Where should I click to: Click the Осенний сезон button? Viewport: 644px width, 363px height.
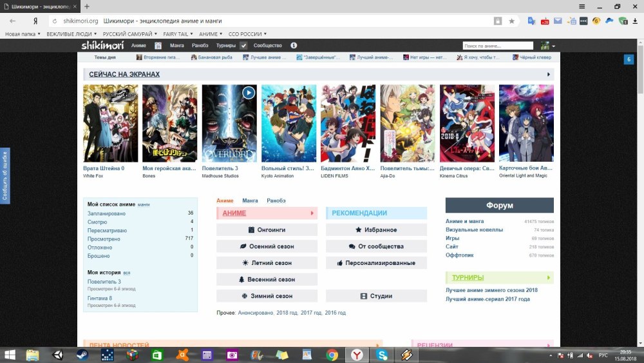click(267, 246)
